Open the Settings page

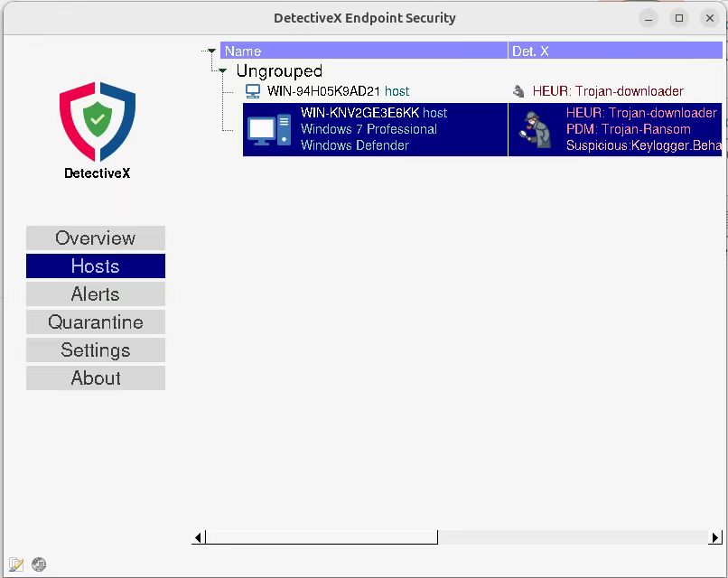coord(96,350)
